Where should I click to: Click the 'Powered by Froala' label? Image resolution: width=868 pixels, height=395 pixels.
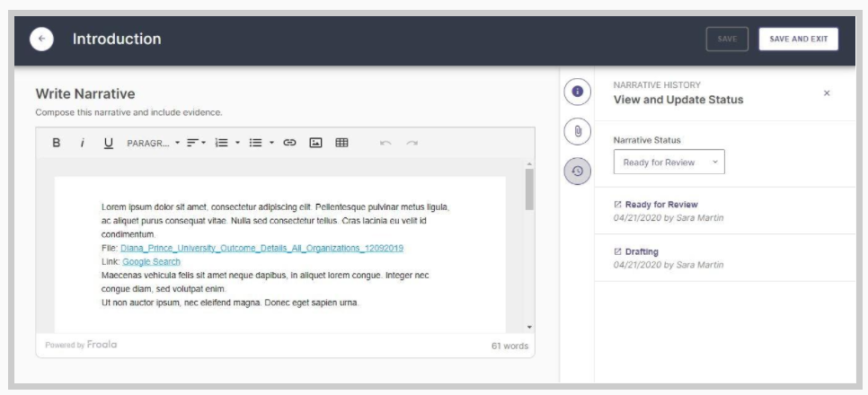(81, 345)
